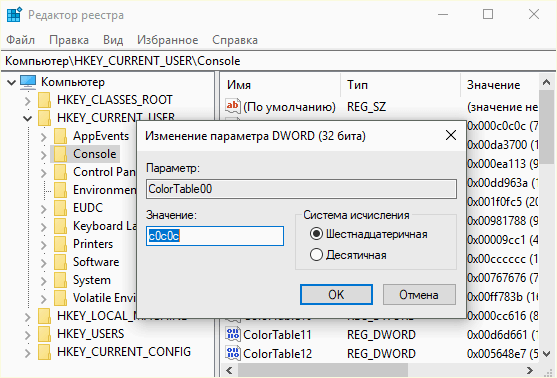Expand the Software subkey
The height and width of the screenshot is (378, 557).
(x=43, y=263)
